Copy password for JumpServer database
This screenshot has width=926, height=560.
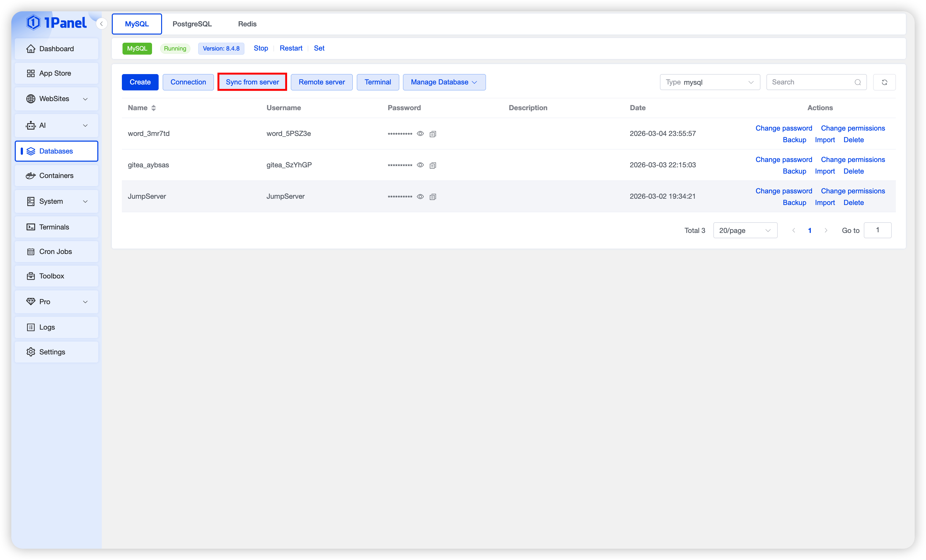click(x=433, y=197)
